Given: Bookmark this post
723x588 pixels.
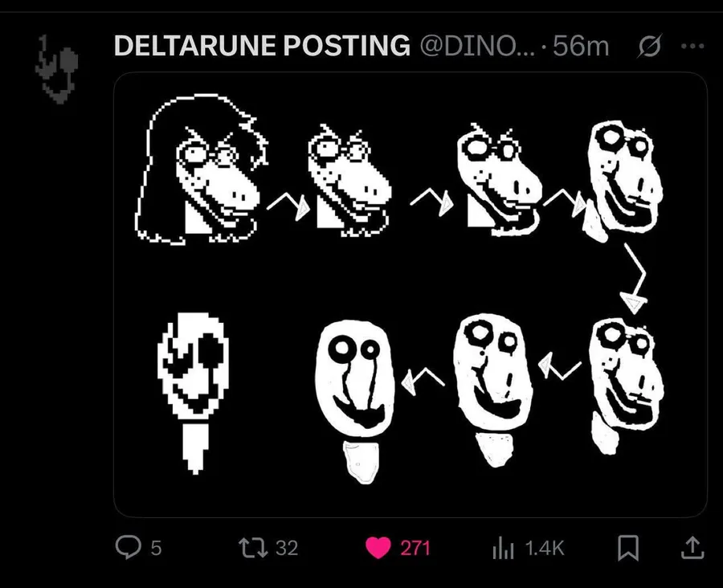Looking at the screenshot, I should (628, 548).
